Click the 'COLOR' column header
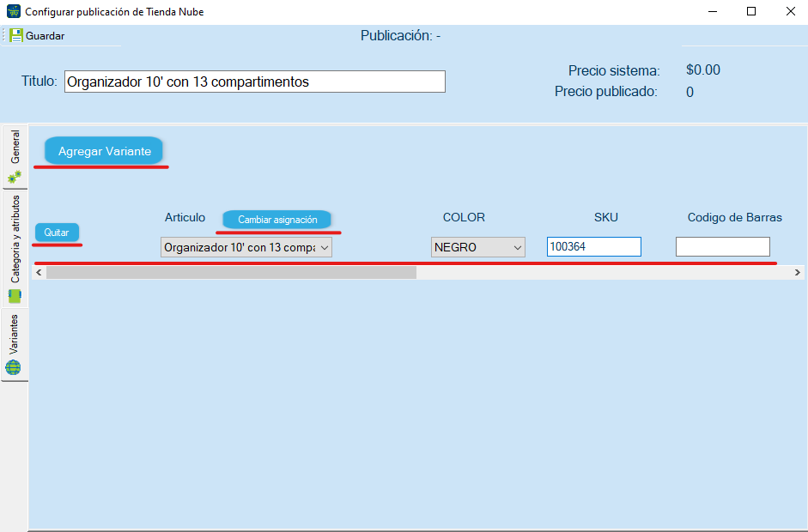This screenshot has width=808, height=532. point(464,217)
